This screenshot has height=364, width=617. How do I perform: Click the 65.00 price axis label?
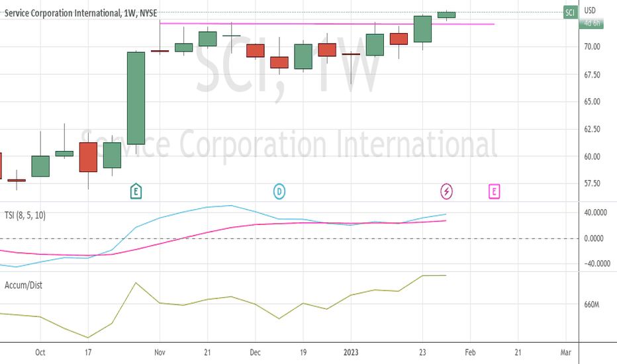[x=592, y=101]
